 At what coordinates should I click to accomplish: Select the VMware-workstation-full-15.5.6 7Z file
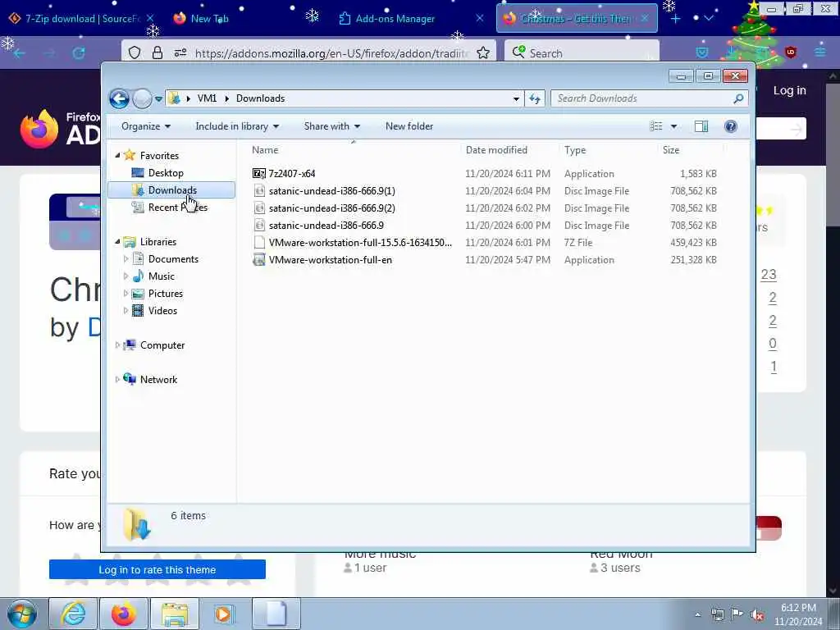(x=360, y=243)
